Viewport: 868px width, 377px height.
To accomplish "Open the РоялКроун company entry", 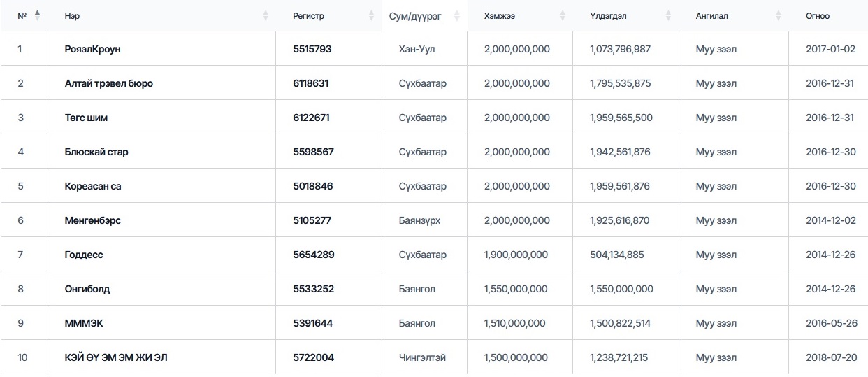I will click(93, 49).
